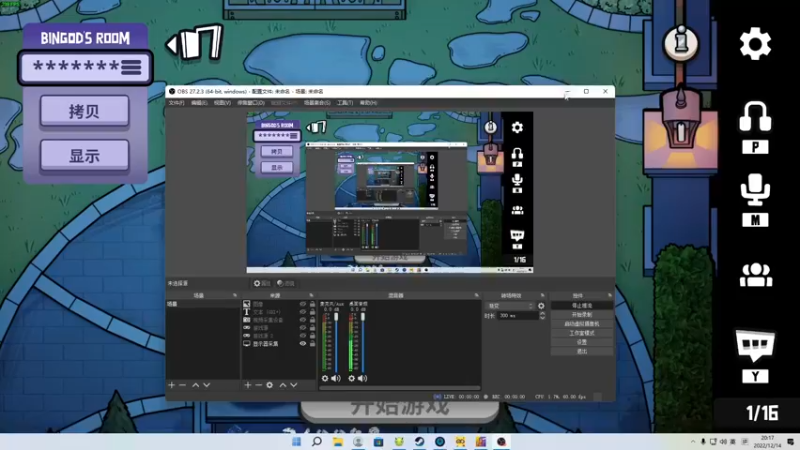800x450 pixels.
Task: Select the 显示器采集 source row
Action: tap(279, 344)
